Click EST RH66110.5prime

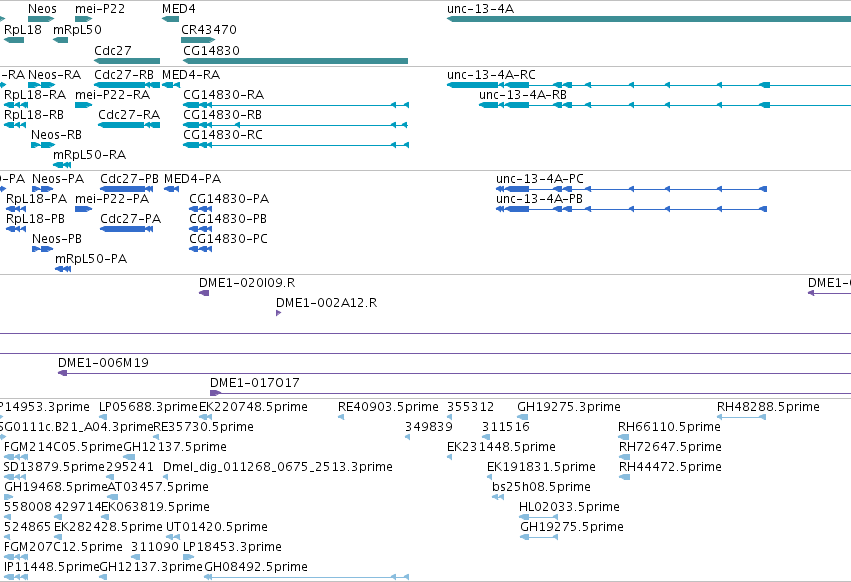623,437
